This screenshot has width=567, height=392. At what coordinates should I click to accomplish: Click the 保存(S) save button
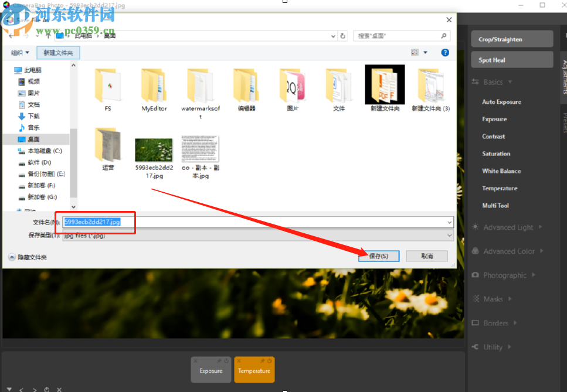[x=379, y=256]
